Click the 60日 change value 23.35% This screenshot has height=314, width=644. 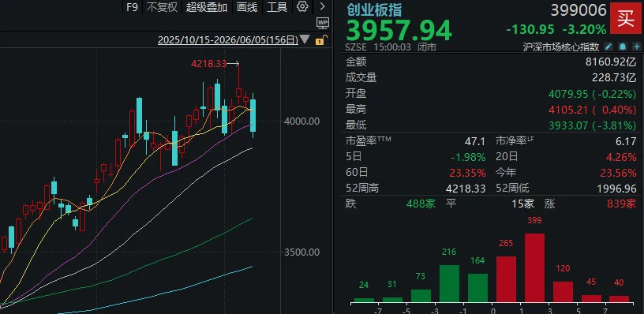tap(467, 173)
